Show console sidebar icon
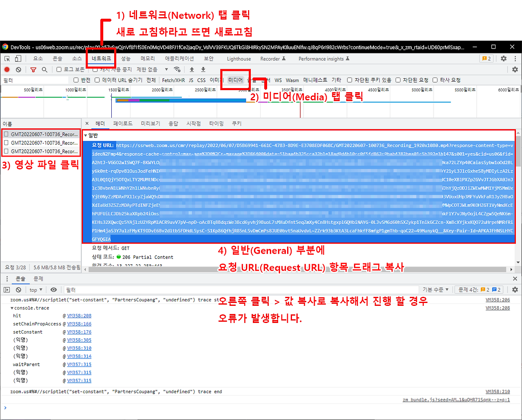Image resolution: width=522 pixels, height=420 pixels. (x=7, y=290)
